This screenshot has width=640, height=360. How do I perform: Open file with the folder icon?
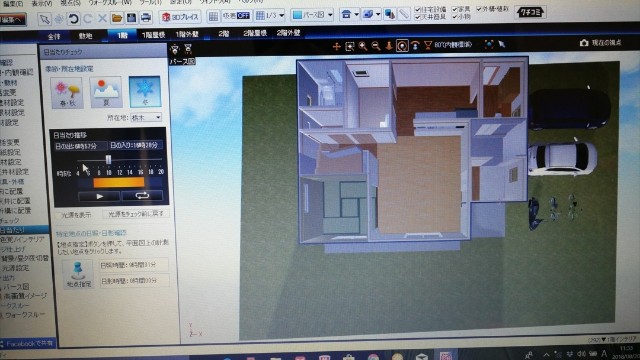click(117, 18)
